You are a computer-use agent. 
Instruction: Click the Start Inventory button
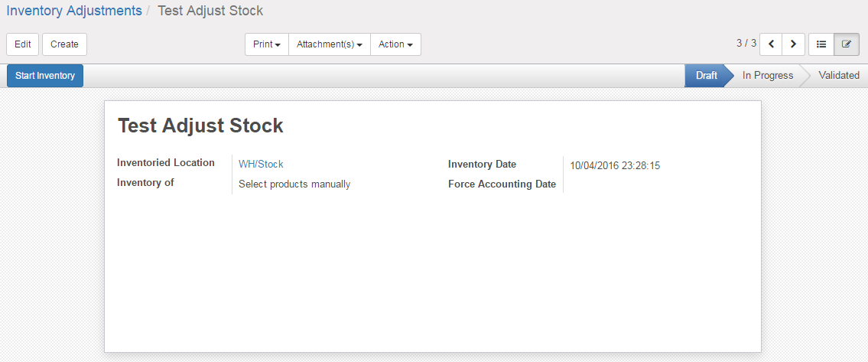[45, 76]
